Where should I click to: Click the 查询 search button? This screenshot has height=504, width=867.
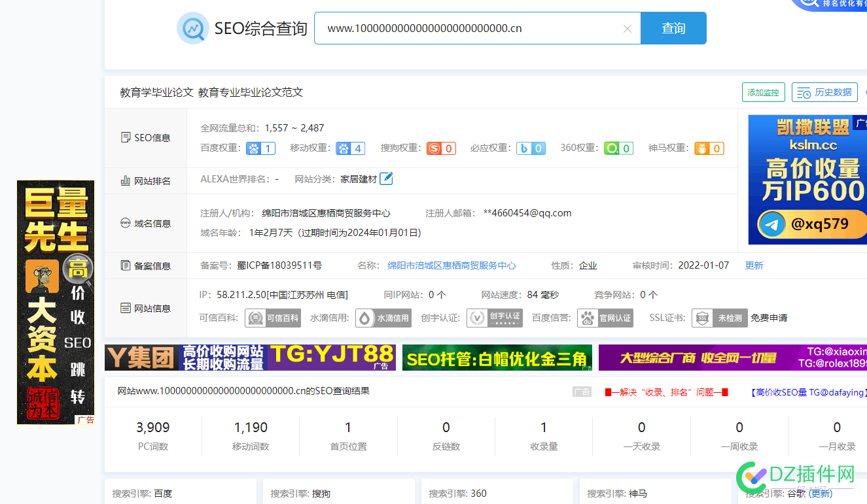[x=673, y=28]
